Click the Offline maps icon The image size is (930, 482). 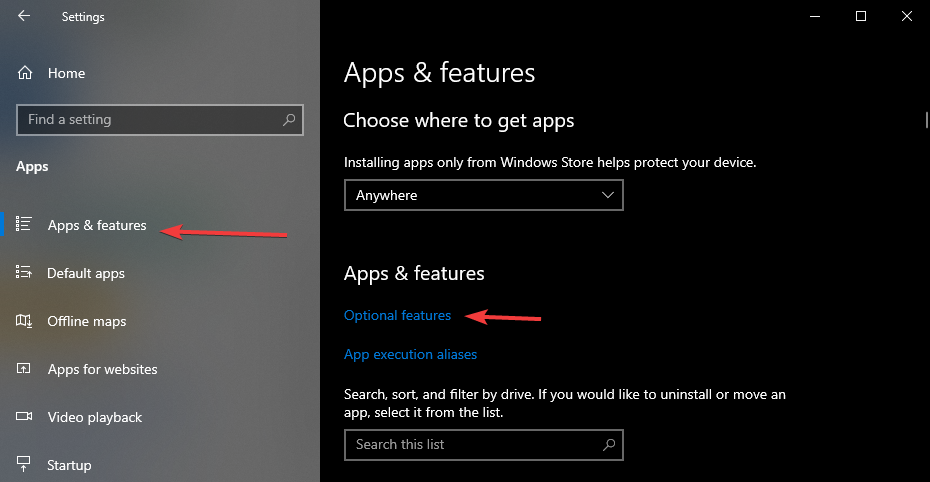tap(24, 321)
